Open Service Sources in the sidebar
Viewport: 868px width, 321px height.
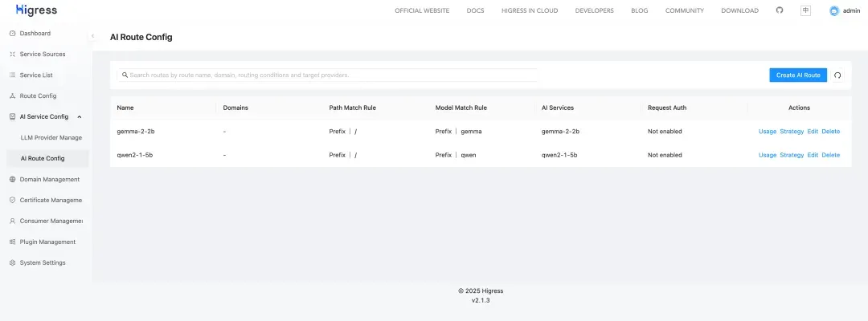pos(44,54)
